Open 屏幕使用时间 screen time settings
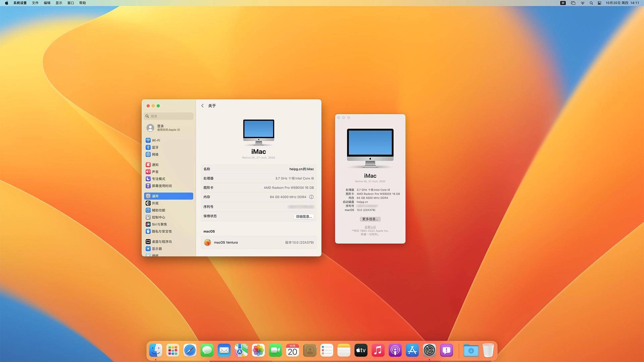The width and height of the screenshot is (644, 362). 168,186
